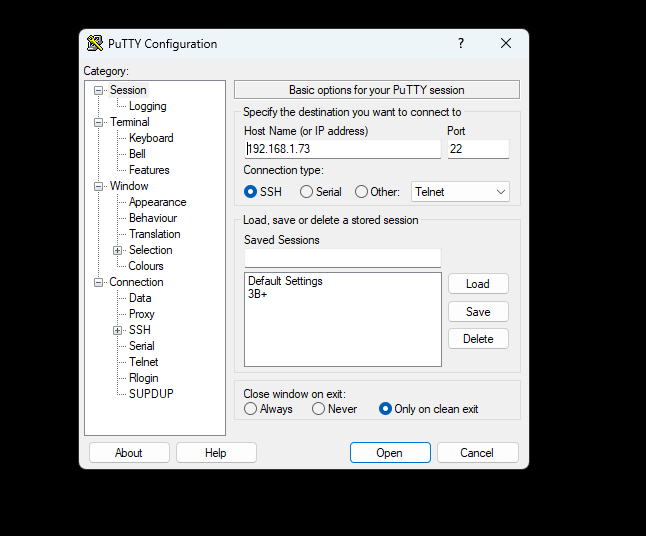Viewport: 646px width, 536px height.
Task: Click the Port input field
Action: (478, 149)
